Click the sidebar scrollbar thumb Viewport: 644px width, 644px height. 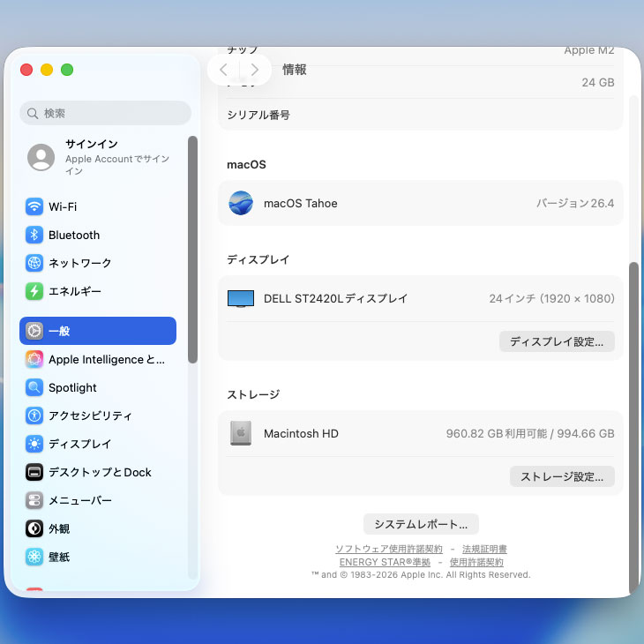(192, 250)
